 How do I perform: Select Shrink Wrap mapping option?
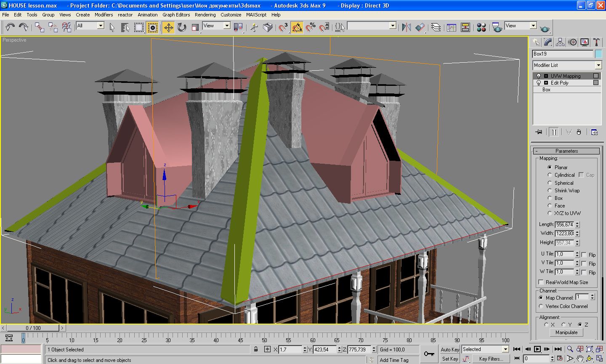pos(550,190)
